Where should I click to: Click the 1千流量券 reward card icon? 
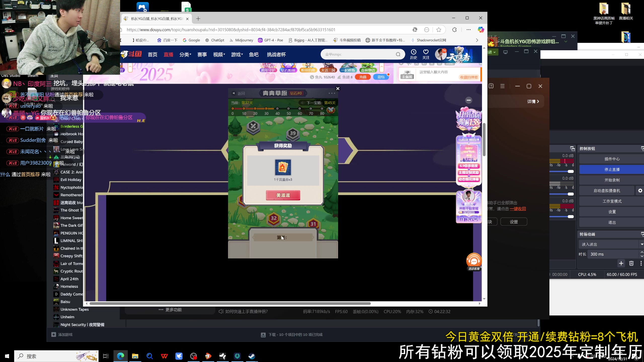coord(283,167)
